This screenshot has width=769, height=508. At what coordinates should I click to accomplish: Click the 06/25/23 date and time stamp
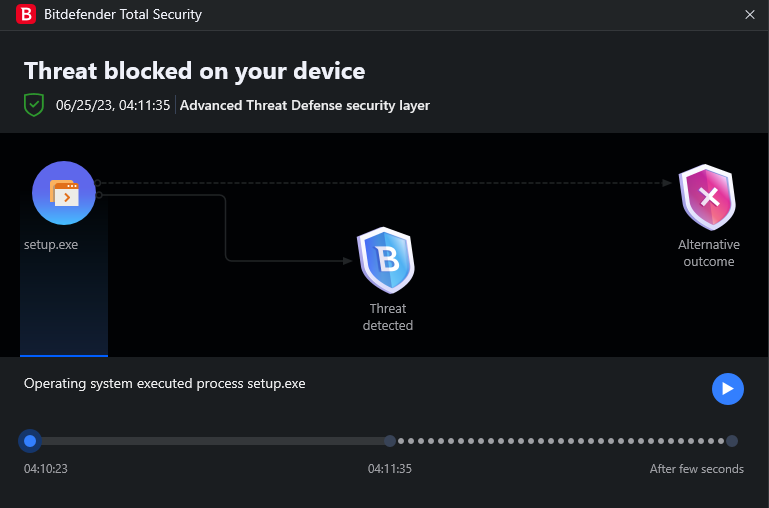tap(113, 105)
